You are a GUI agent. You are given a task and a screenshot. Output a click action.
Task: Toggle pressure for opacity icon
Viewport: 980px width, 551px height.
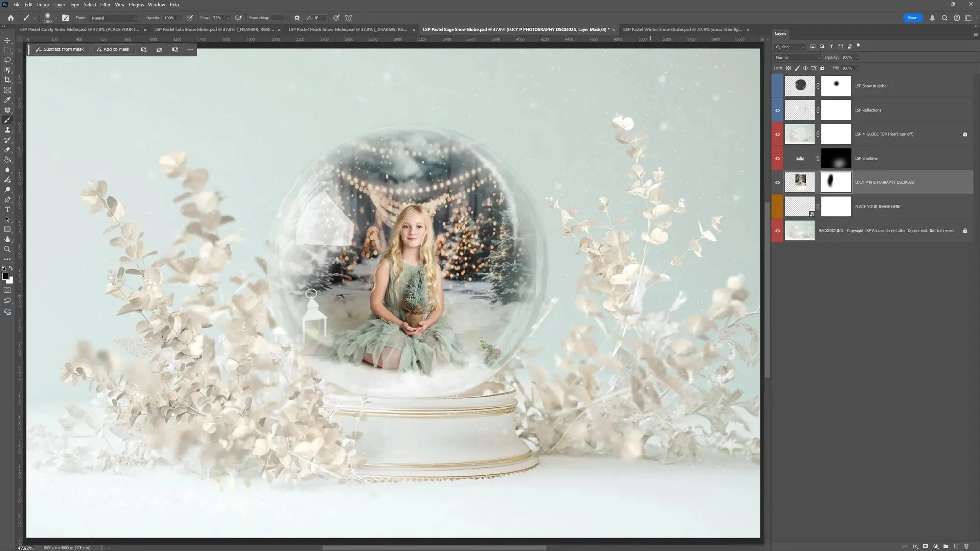(x=190, y=18)
